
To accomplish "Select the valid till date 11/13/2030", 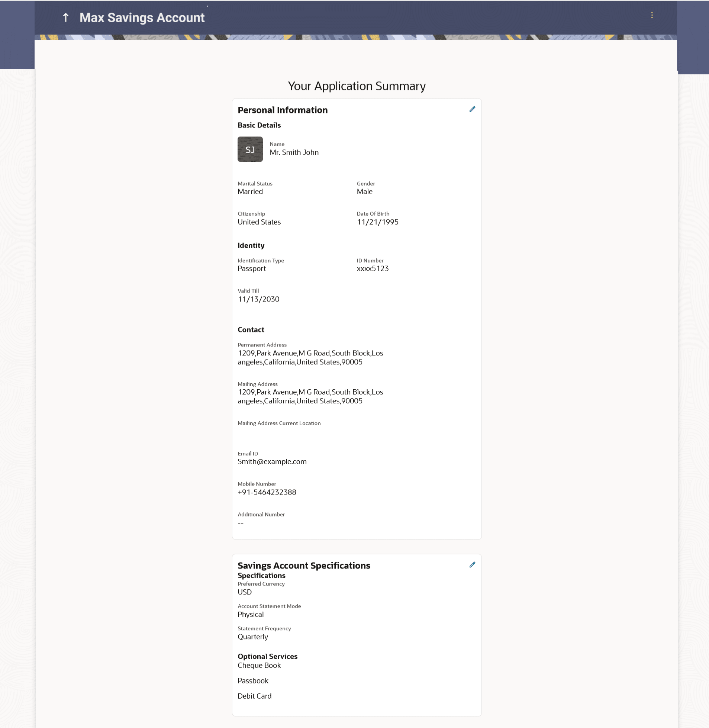I will pos(258,299).
